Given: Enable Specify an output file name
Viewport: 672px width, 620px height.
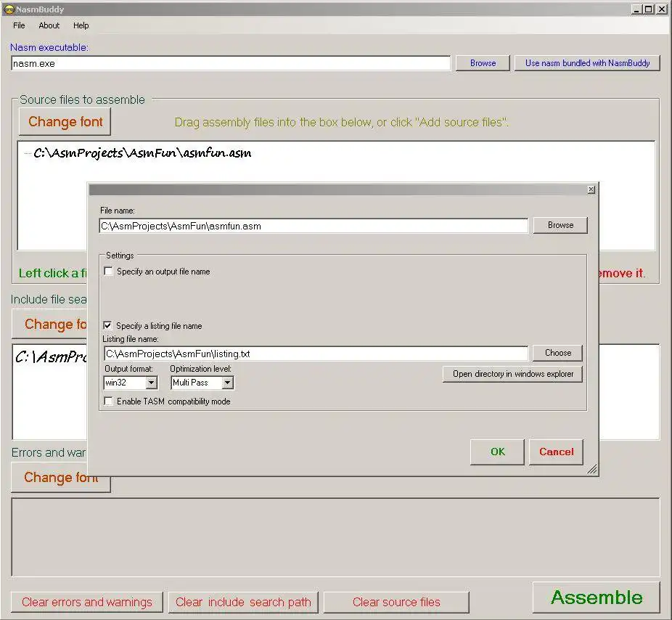Looking at the screenshot, I should [x=109, y=272].
